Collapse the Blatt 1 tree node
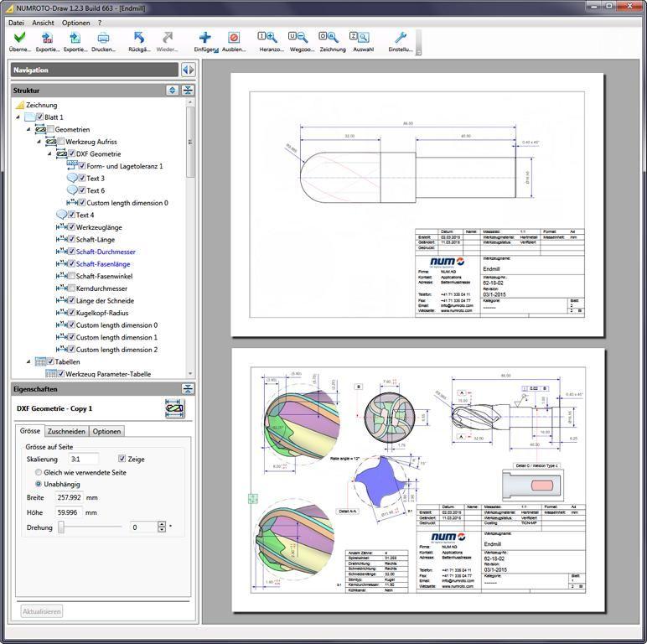This screenshot has height=644, width=647. (18, 117)
